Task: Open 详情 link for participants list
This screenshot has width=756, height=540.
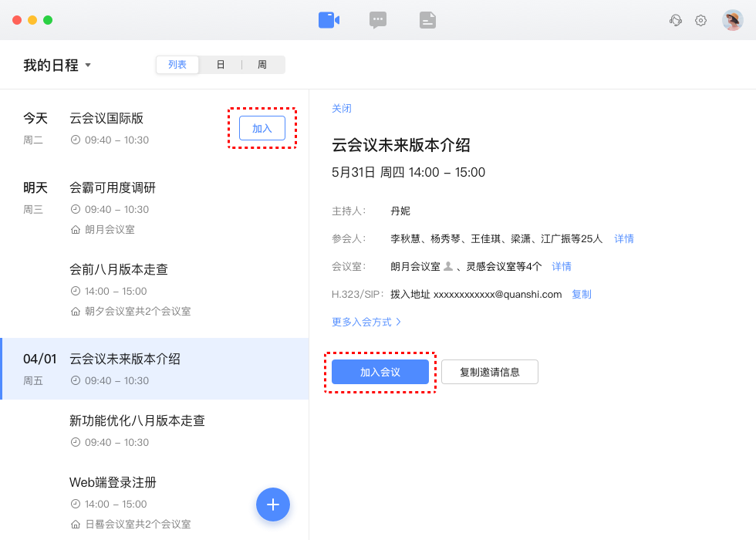Action: coord(624,238)
